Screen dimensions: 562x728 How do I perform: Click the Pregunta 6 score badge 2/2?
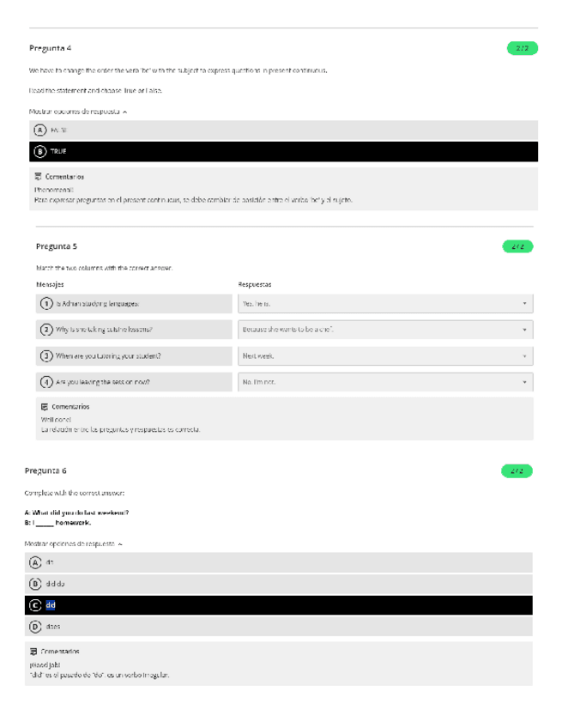pos(517,470)
